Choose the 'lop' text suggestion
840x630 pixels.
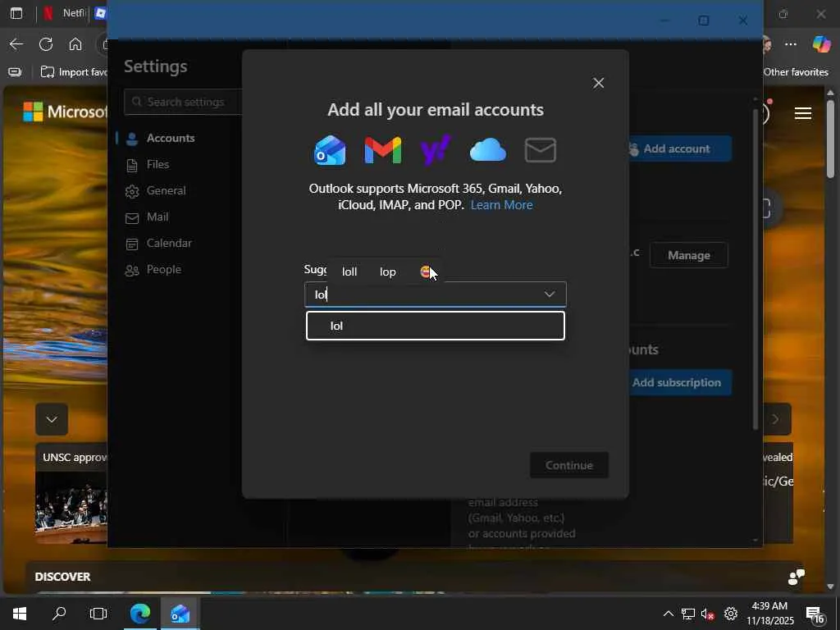pyautogui.click(x=387, y=272)
